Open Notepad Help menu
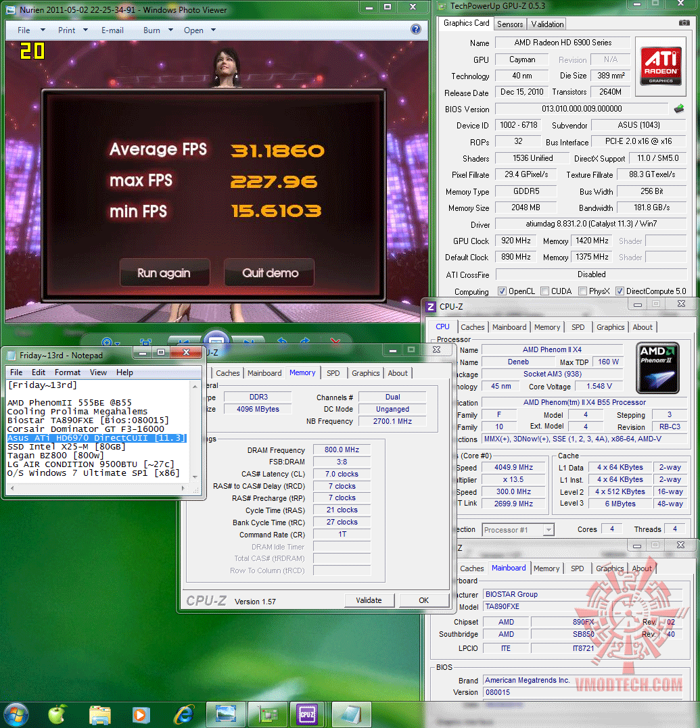This screenshot has height=728, width=700. (124, 372)
